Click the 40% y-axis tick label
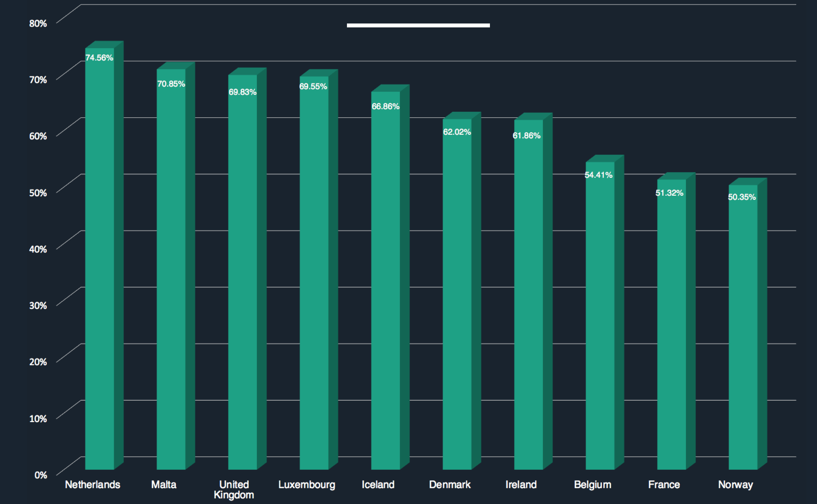Viewport: 817px width, 504px height. 38,249
